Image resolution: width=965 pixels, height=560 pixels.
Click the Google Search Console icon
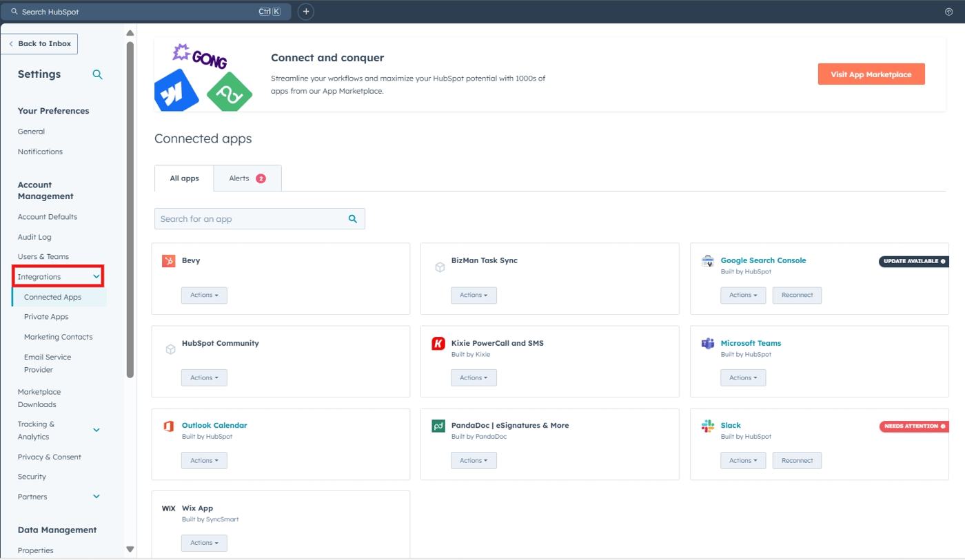click(x=707, y=261)
